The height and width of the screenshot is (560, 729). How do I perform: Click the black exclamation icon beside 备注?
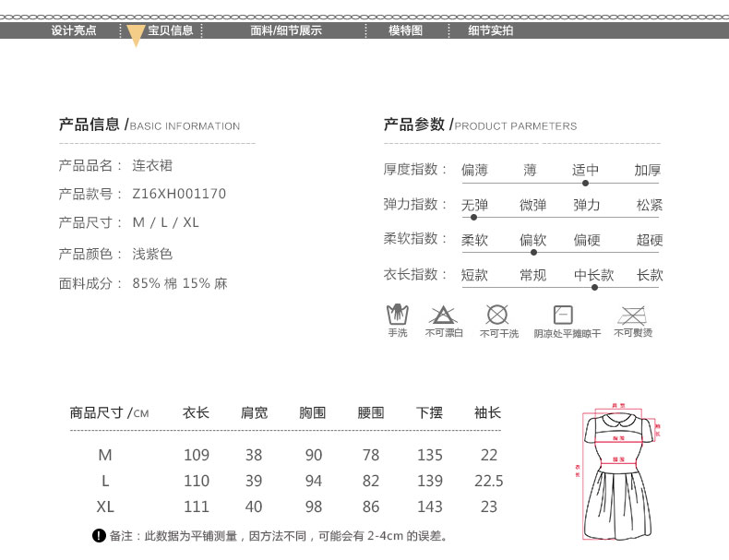coord(100,536)
